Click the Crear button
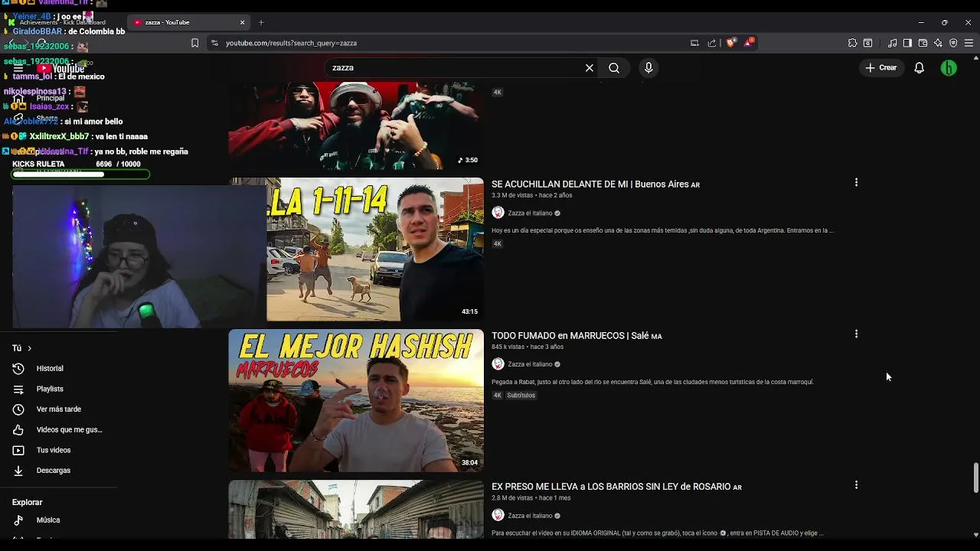This screenshot has height=551, width=980. pyautogui.click(x=881, y=68)
